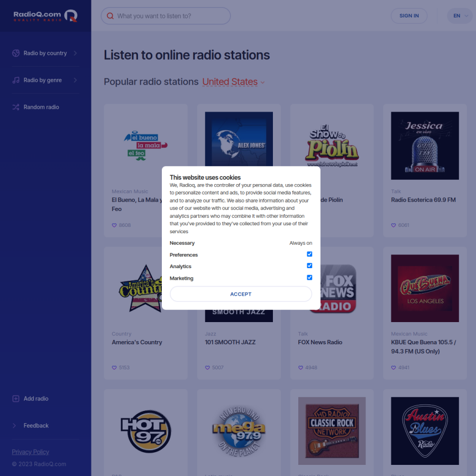Open the KBUE Que Buena 105.5 title link

tap(424, 346)
